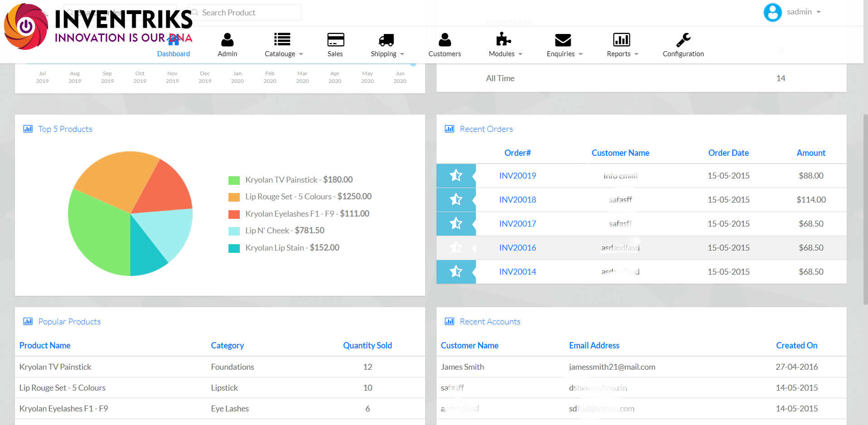
Task: Sort by the Created On column header
Action: click(797, 345)
